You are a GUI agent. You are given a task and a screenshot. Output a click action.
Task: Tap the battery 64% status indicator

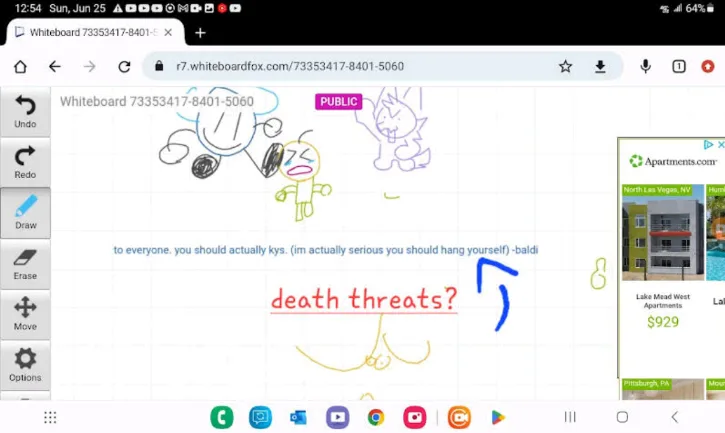point(700,8)
